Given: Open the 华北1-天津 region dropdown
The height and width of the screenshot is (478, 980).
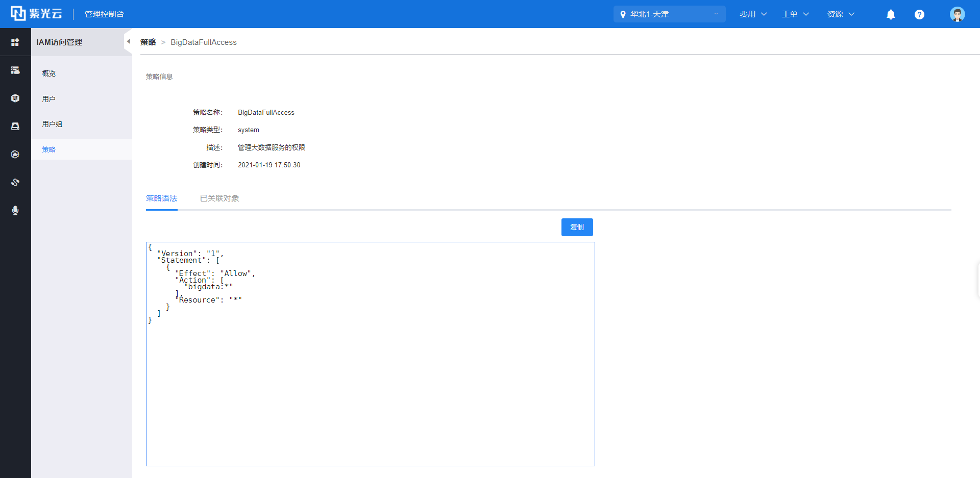Looking at the screenshot, I should tap(669, 14).
